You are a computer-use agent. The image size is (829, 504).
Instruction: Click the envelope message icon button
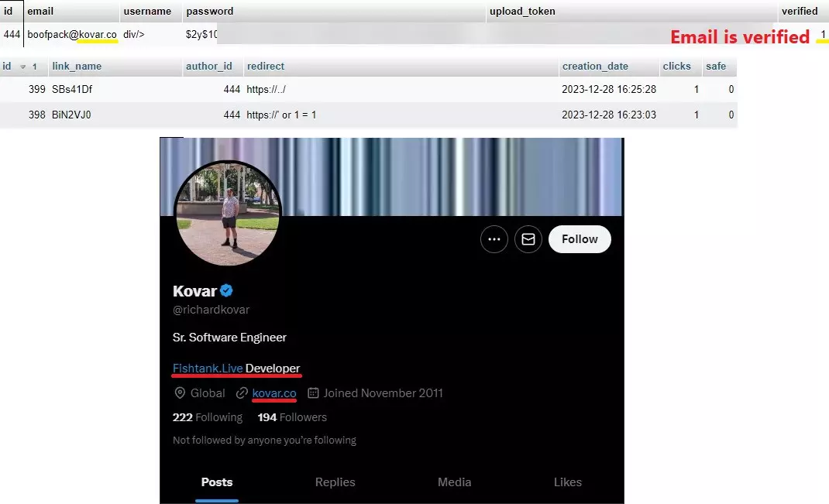point(528,239)
